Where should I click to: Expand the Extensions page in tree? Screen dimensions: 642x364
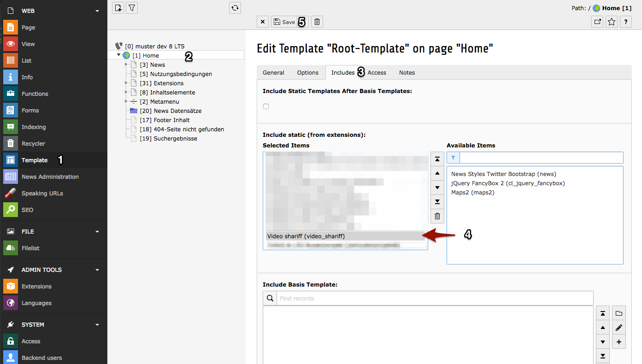pyautogui.click(x=126, y=83)
